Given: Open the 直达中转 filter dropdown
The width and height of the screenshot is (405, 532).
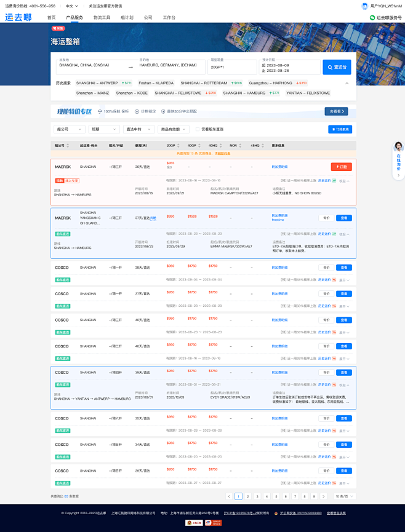Looking at the screenshot, I should point(139,129).
